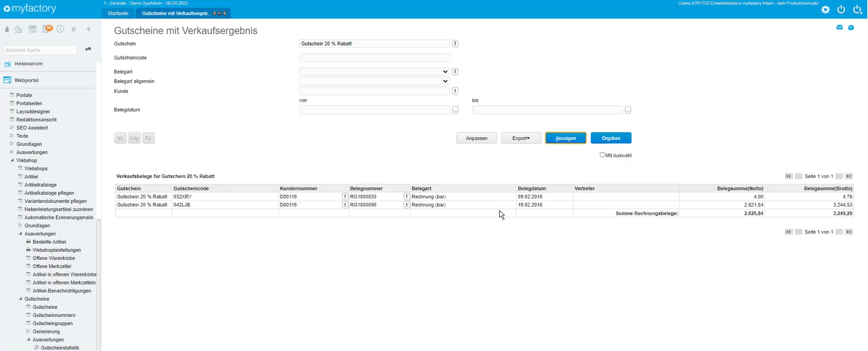Collapse the Gutscheine tree node
This screenshot has height=351, width=868.
pyautogui.click(x=20, y=299)
